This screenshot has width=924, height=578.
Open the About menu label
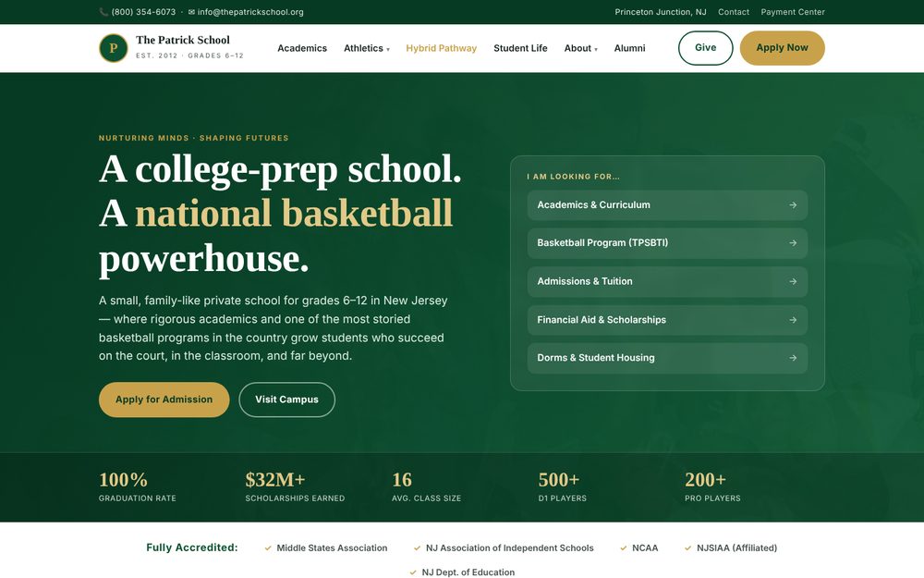point(577,48)
